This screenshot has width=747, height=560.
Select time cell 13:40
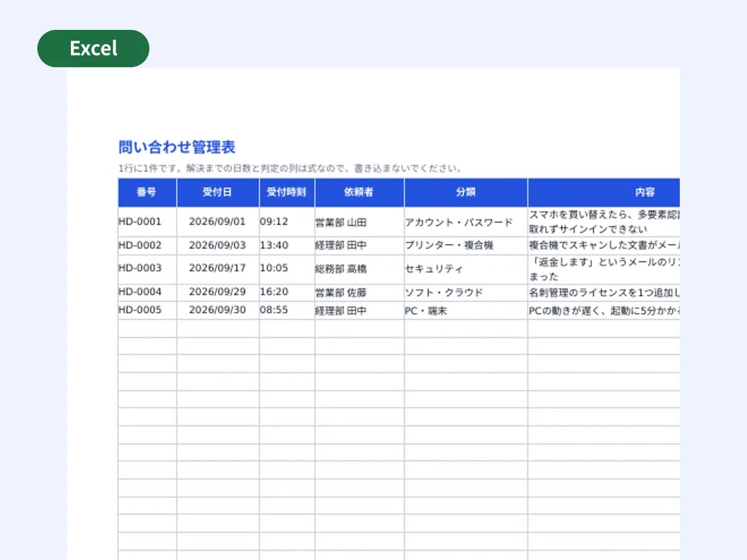point(287,245)
